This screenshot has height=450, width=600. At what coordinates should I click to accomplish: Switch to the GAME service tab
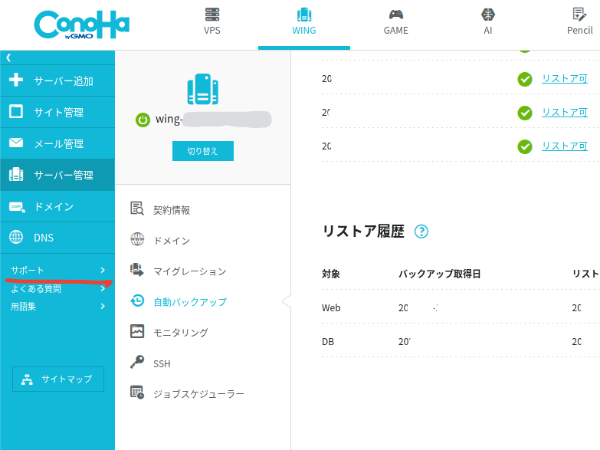[395, 21]
